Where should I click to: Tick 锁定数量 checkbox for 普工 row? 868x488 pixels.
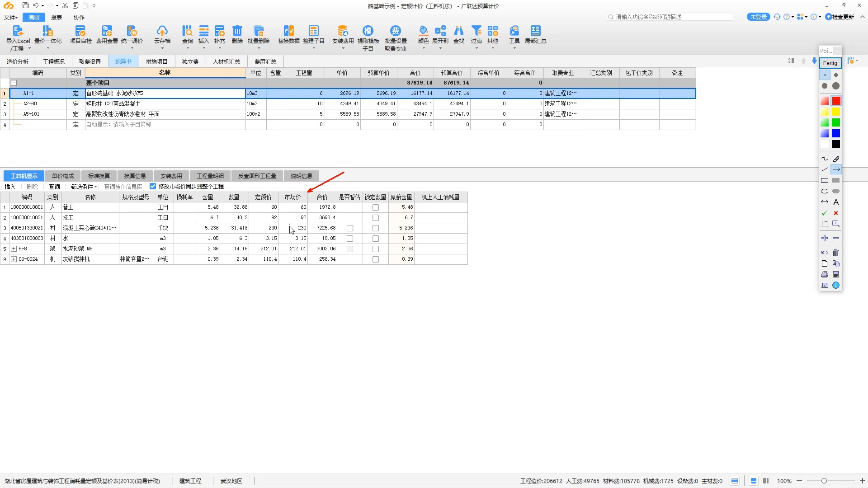[x=375, y=207]
